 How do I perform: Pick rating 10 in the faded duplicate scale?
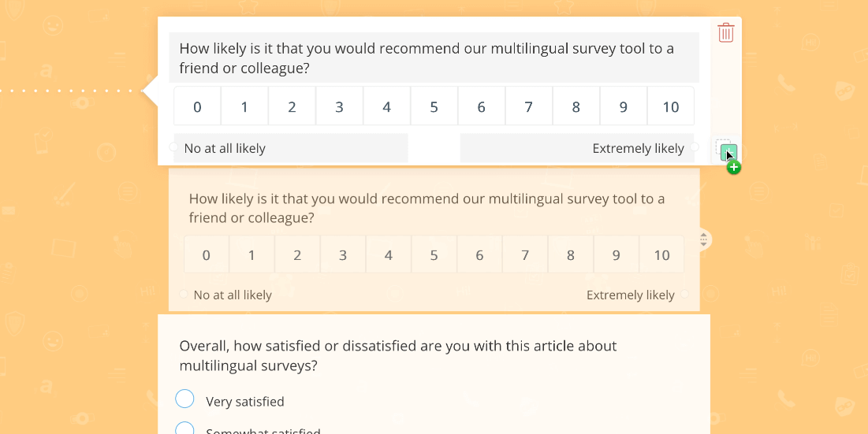[662, 255]
